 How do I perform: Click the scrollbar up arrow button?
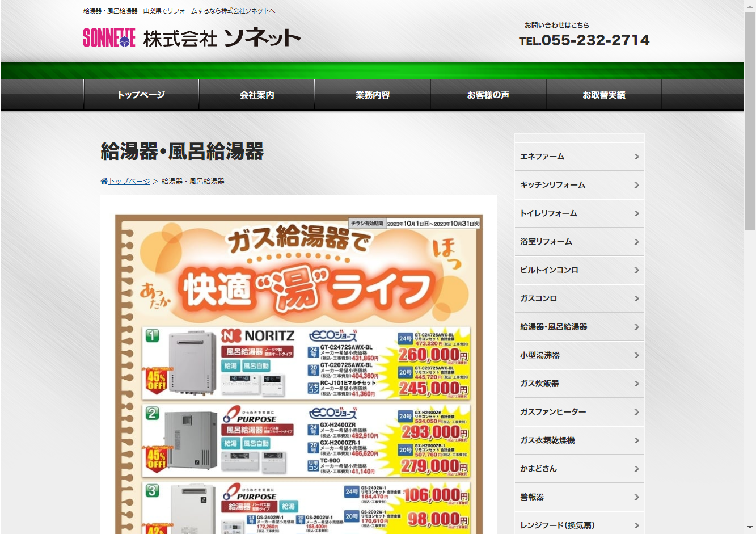coord(750,5)
